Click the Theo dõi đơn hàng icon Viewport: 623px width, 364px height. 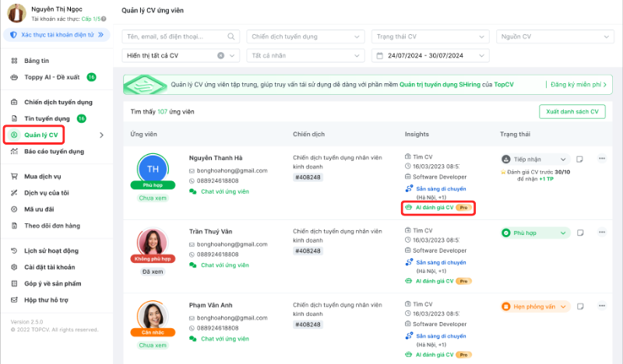[14, 226]
